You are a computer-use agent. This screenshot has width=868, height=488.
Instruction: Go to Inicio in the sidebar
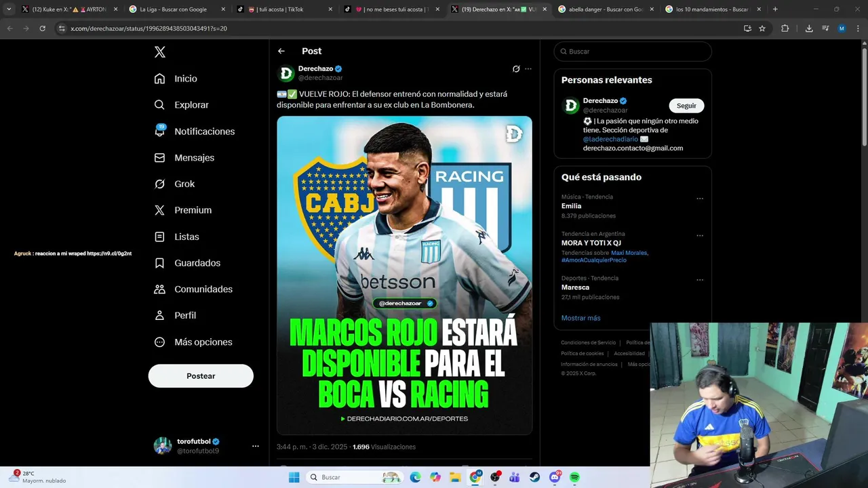(176, 79)
